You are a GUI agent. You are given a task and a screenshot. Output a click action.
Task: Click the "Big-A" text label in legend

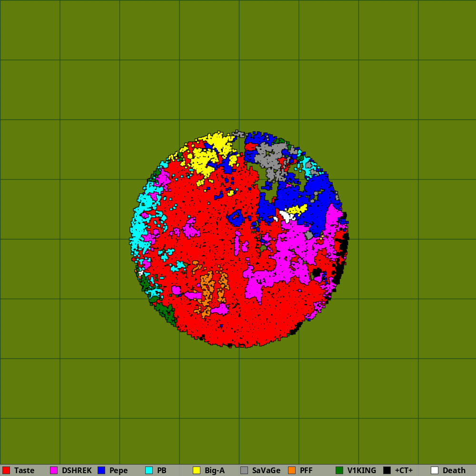214,470
